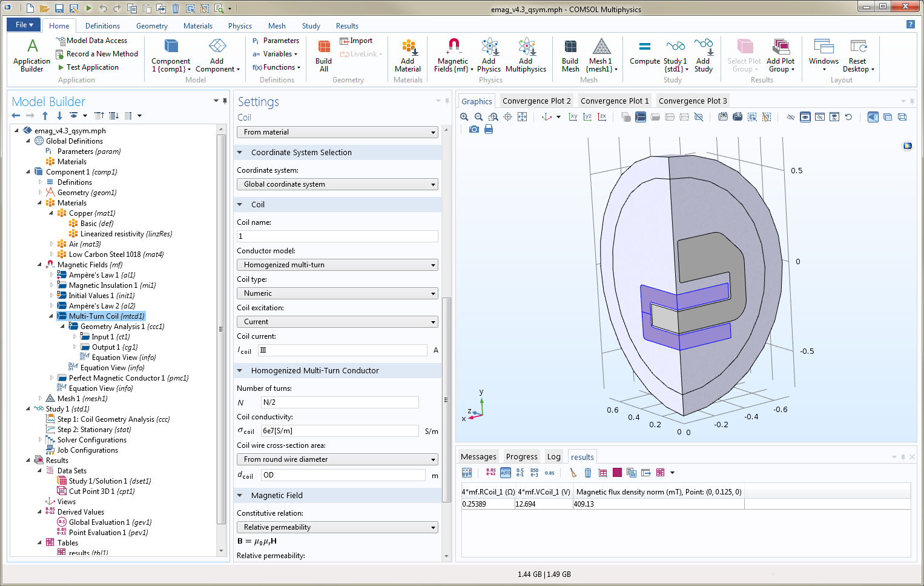Open Coil excitation Current dropdown

337,322
